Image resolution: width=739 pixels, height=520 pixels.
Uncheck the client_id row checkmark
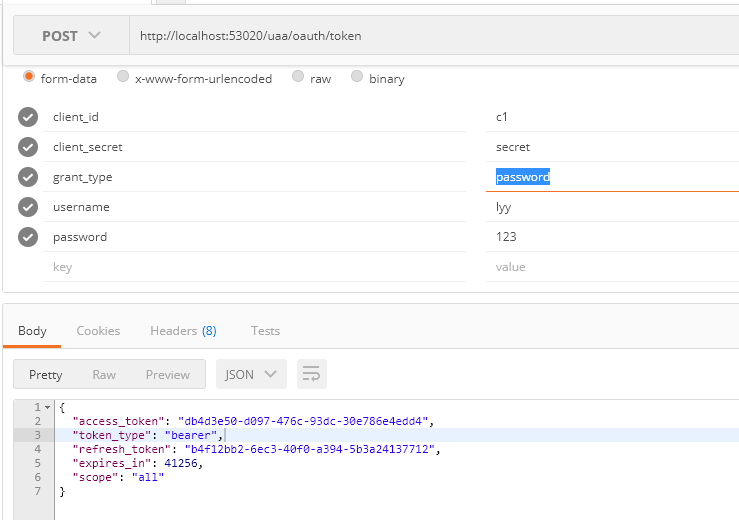[28, 117]
